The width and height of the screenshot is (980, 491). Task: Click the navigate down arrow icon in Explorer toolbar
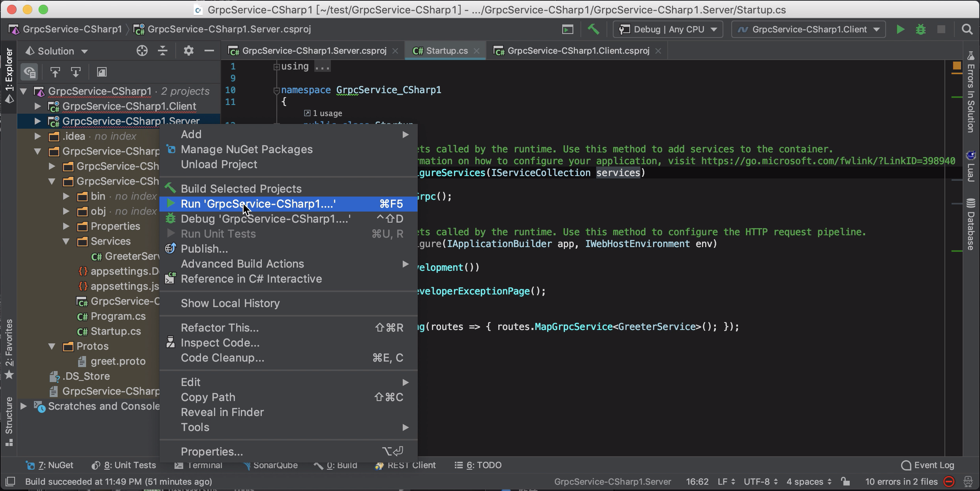[76, 72]
